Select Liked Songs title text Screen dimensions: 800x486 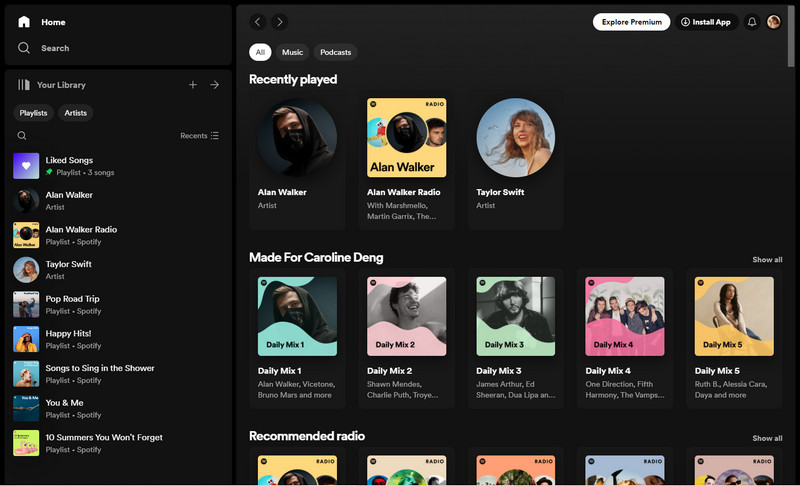[69, 160]
